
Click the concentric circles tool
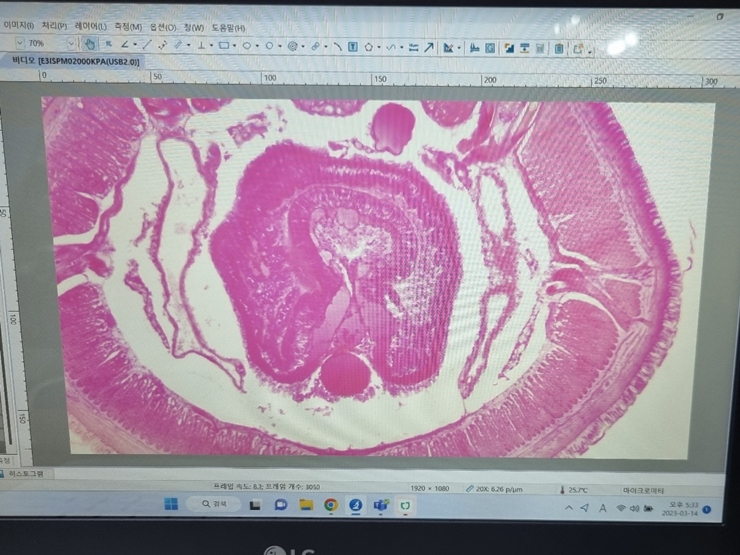293,46
